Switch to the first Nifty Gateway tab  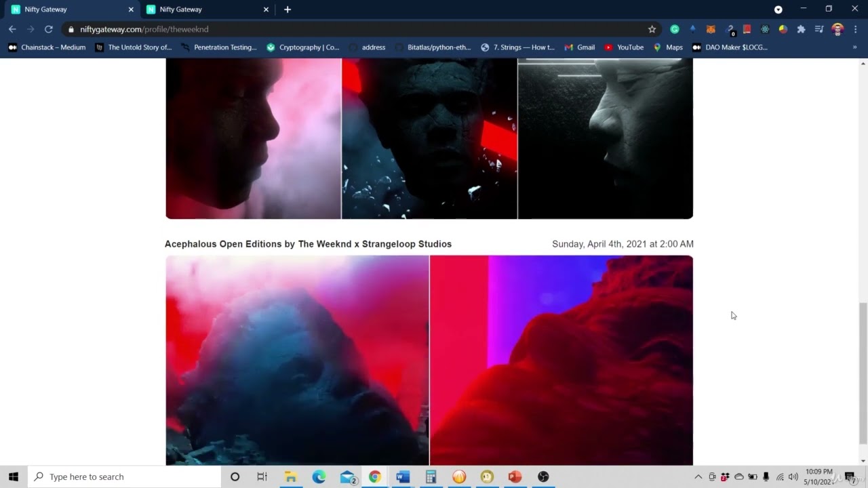click(x=71, y=9)
